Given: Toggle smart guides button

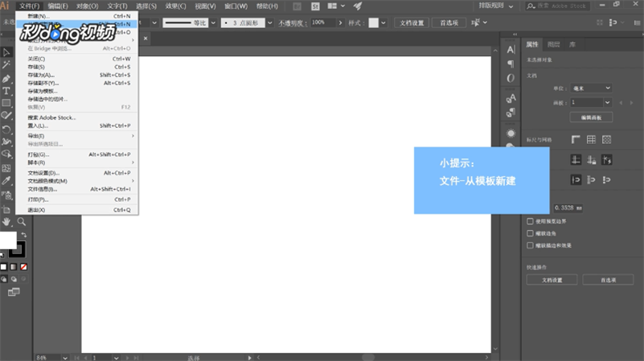Looking at the screenshot, I should [607, 160].
